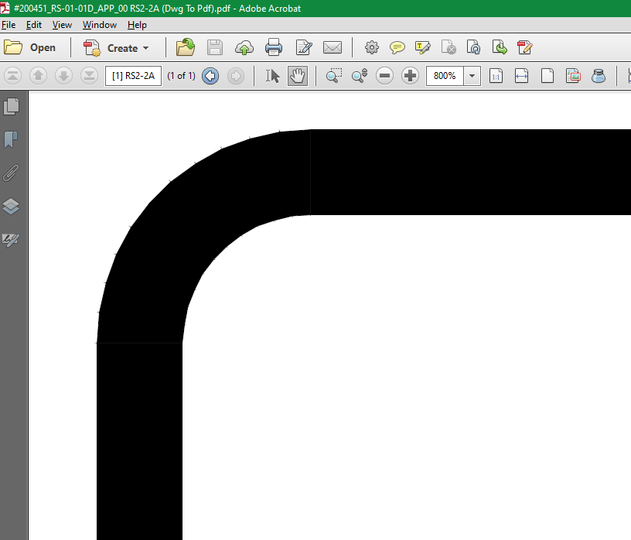Select the dynamic zoom tool
Screen dimensions: 631x540
(x=359, y=76)
